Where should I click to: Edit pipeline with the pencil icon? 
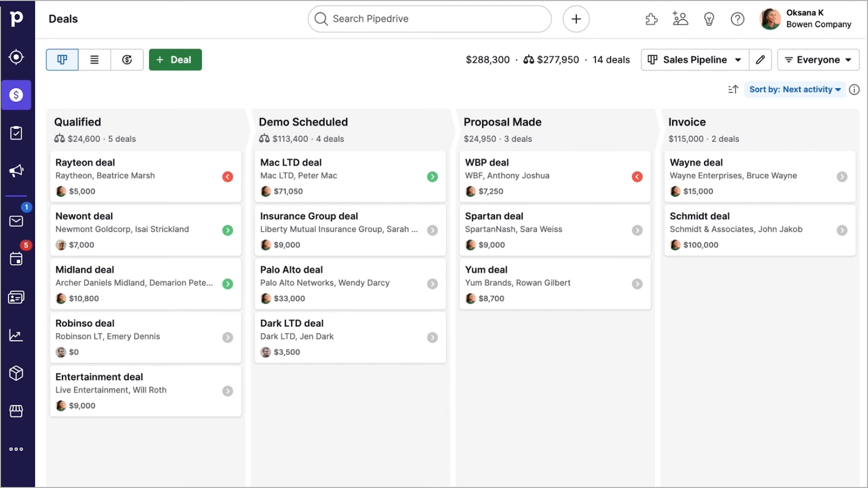click(x=761, y=60)
